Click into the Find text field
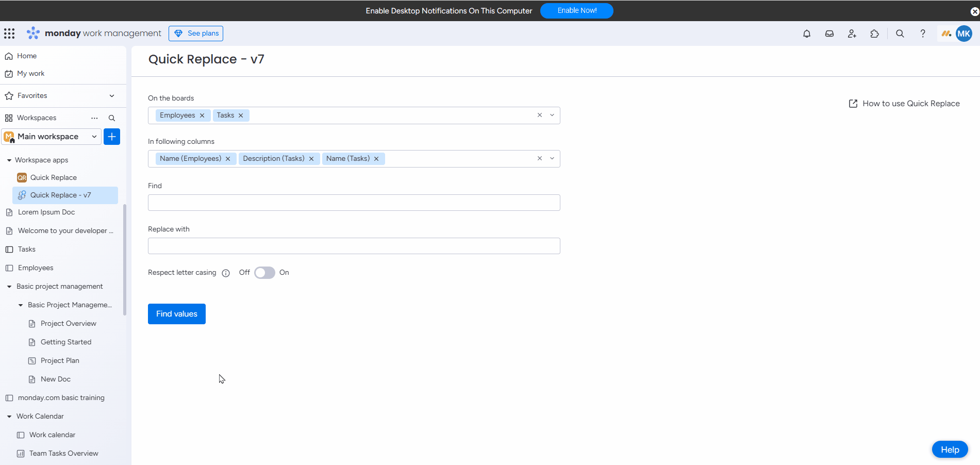 pos(354,203)
